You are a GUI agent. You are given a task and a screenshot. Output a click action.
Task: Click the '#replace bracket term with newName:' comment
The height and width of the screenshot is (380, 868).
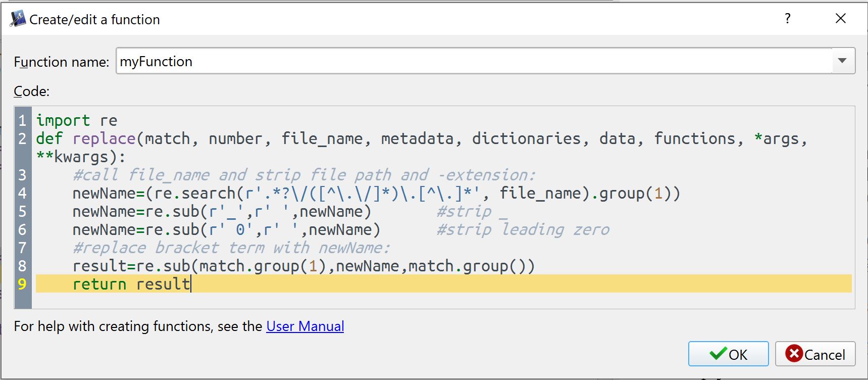pos(231,248)
